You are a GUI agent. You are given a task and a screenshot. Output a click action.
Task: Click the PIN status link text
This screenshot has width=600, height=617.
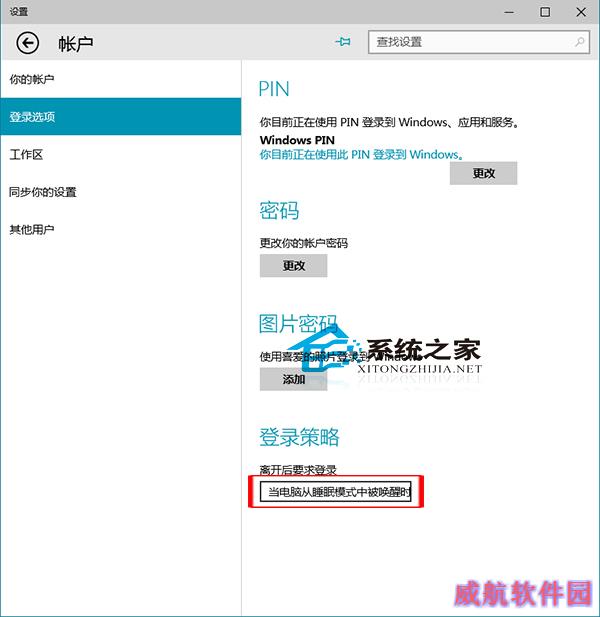pos(361,155)
